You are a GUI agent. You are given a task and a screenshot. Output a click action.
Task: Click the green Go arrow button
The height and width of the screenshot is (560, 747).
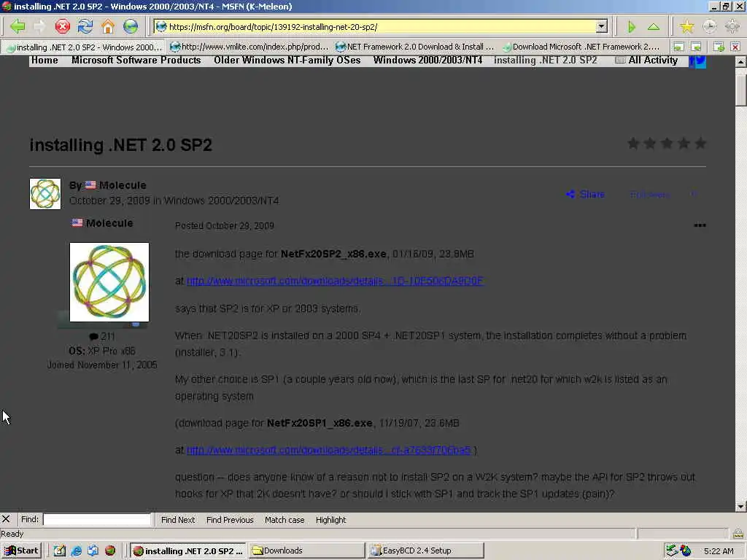632,27
